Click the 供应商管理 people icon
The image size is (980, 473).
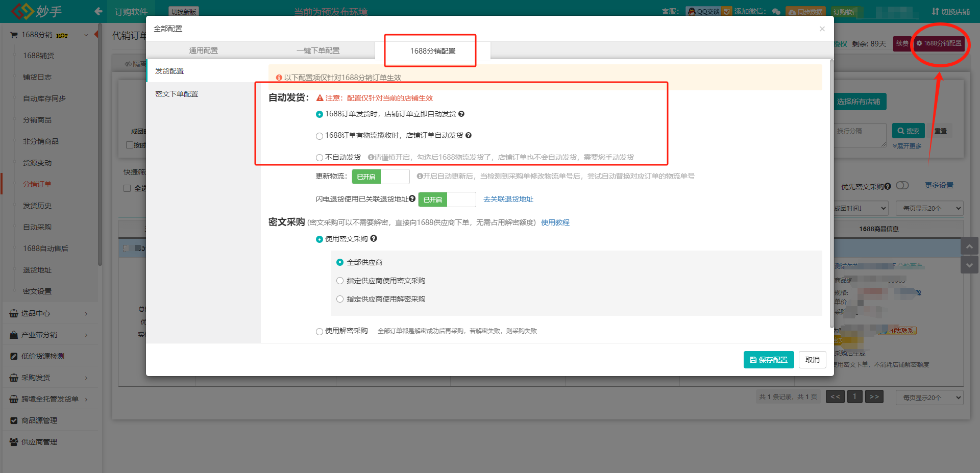[14, 442]
